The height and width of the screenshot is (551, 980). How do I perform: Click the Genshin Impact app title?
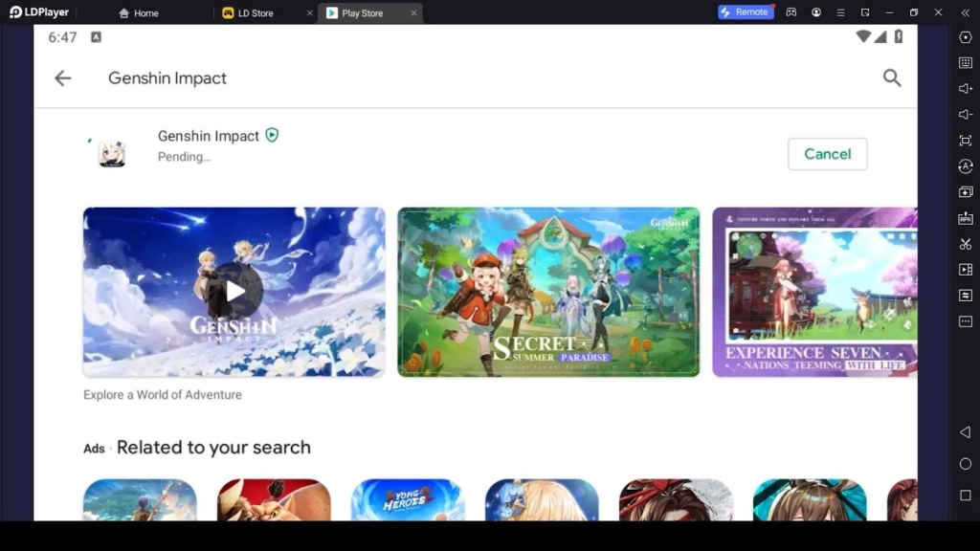coord(208,136)
